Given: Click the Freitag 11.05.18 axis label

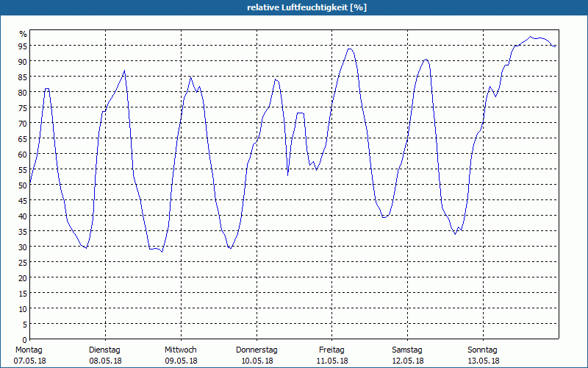Looking at the screenshot, I should [x=332, y=355].
